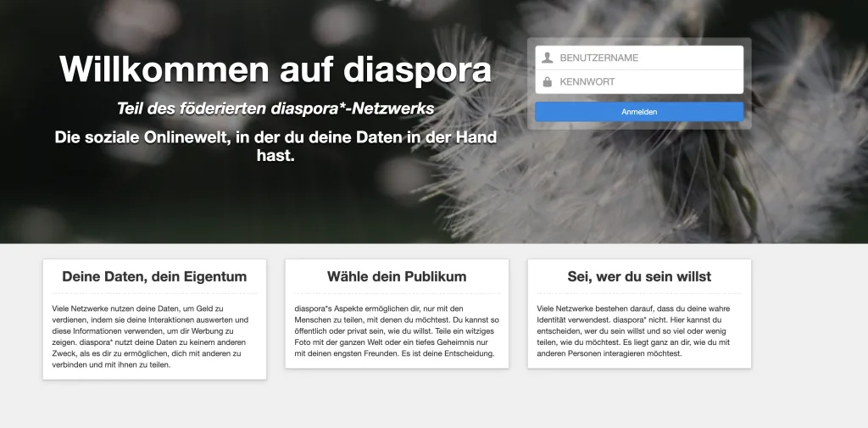Click the padlock icon in password field

[x=548, y=82]
